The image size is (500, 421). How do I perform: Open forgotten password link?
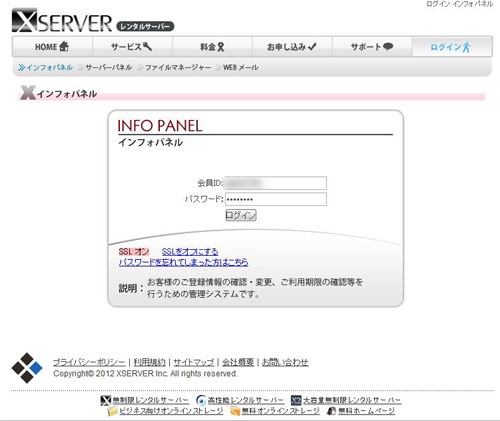click(183, 262)
